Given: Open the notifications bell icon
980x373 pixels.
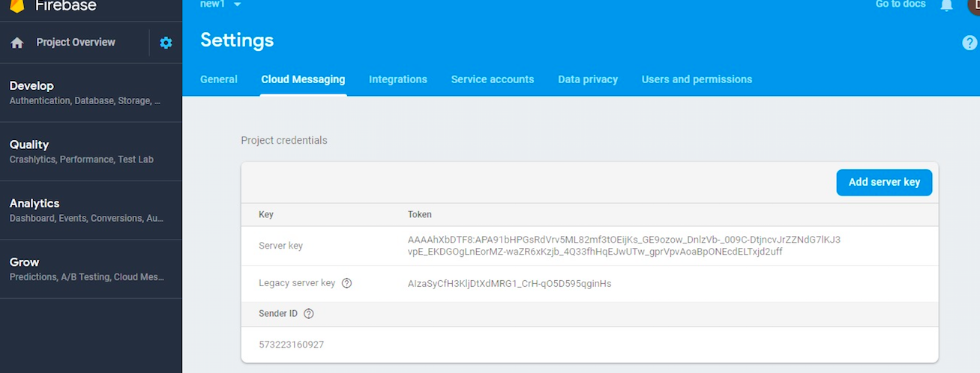Looking at the screenshot, I should click(x=946, y=4).
